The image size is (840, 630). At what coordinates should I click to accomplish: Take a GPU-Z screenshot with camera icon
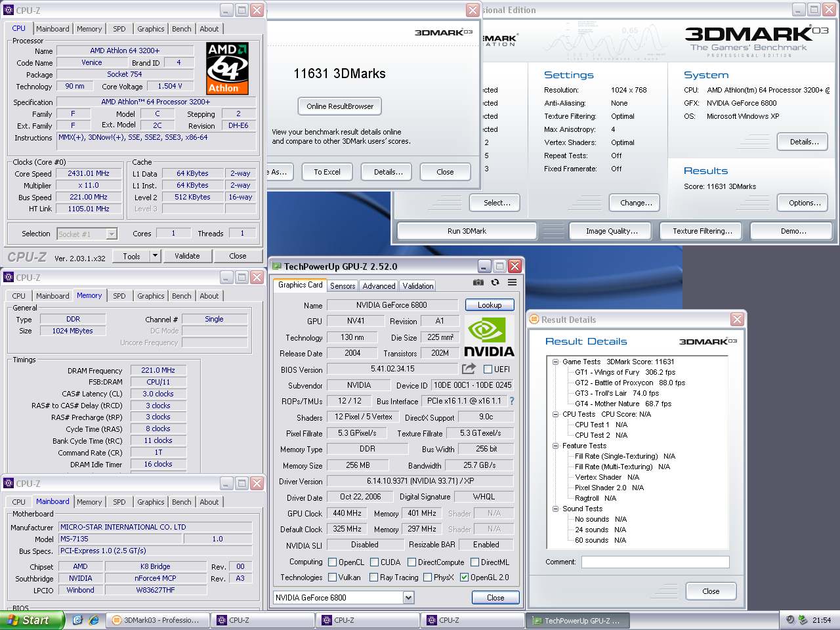tap(478, 282)
